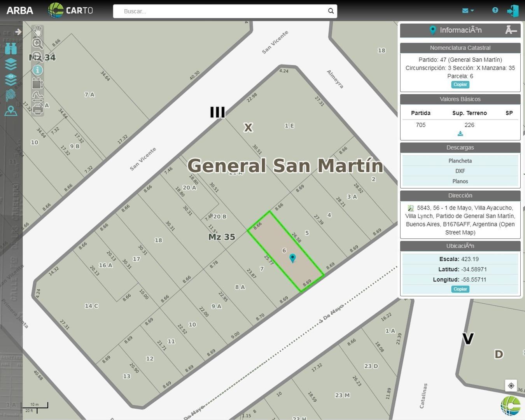525x420 pixels.
Task: Open the help question mark icon
Action: (495, 10)
